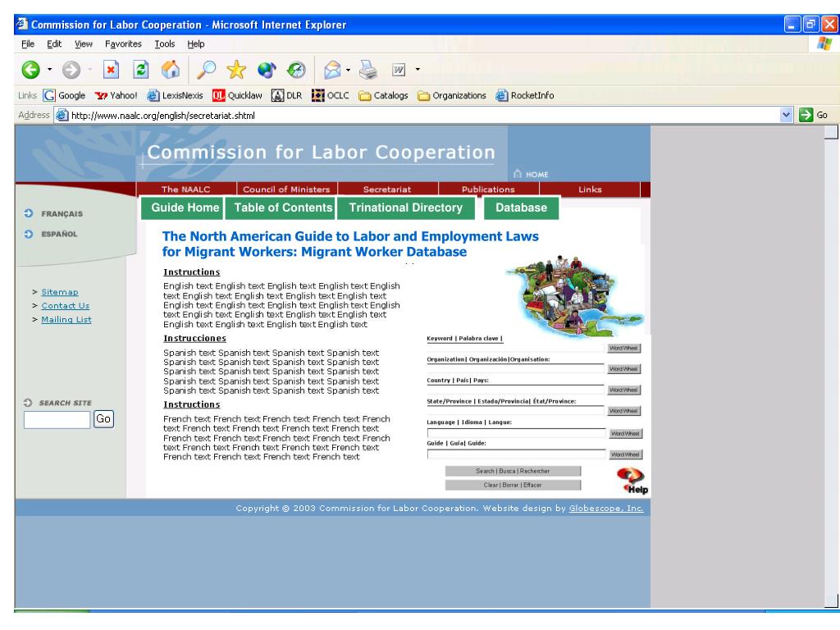Click Word Wheel button for Keyword field
The width and height of the screenshot is (840, 630).
coord(623,348)
